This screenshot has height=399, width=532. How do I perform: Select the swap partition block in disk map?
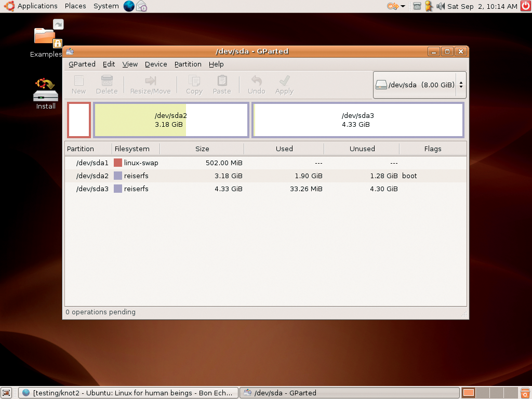click(x=79, y=120)
